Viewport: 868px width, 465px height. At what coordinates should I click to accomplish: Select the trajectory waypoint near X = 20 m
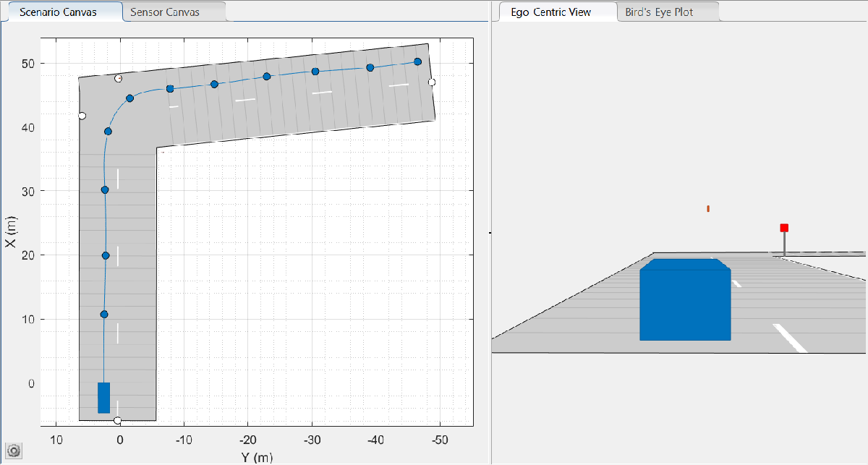[106, 255]
